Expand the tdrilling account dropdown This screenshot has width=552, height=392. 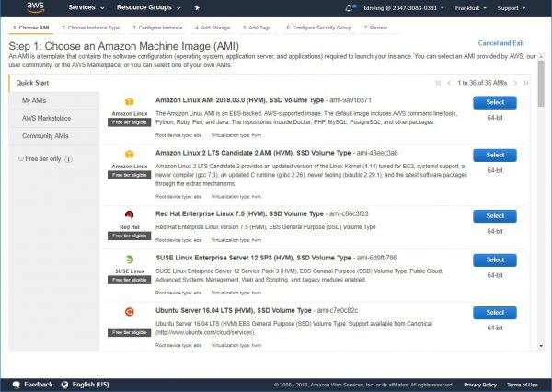(x=404, y=7)
